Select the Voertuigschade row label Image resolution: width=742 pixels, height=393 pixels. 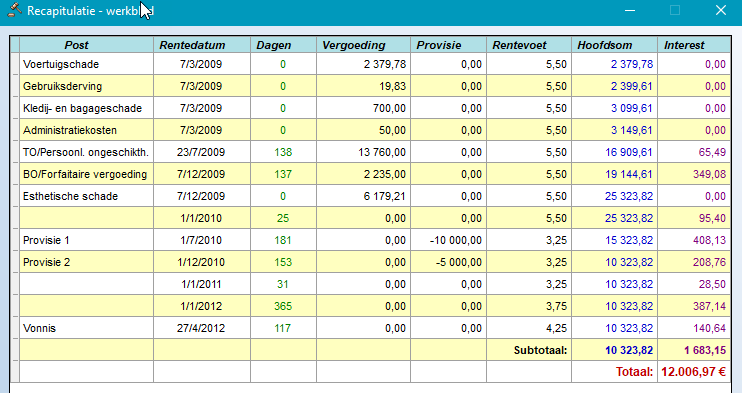tap(61, 64)
